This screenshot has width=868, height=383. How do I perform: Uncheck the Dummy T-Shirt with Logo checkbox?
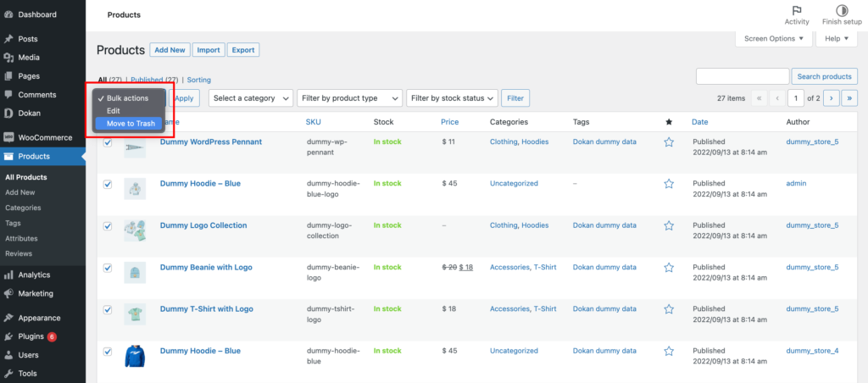click(108, 309)
